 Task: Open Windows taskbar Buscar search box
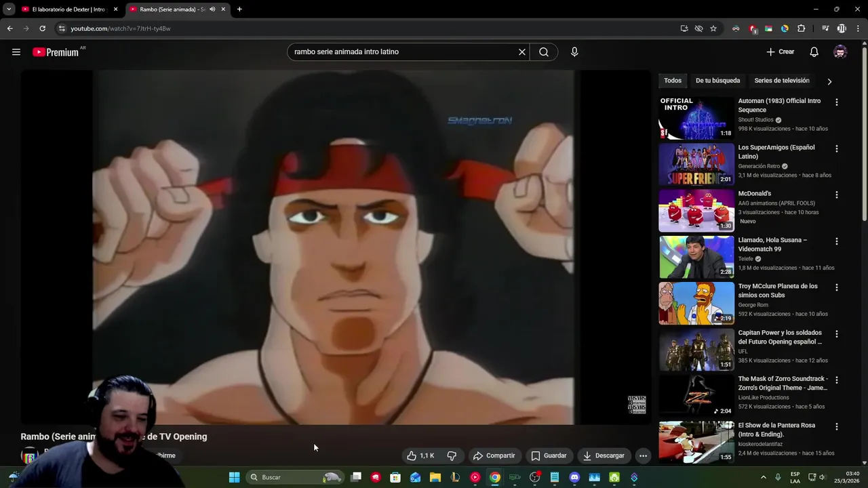pyautogui.click(x=295, y=477)
